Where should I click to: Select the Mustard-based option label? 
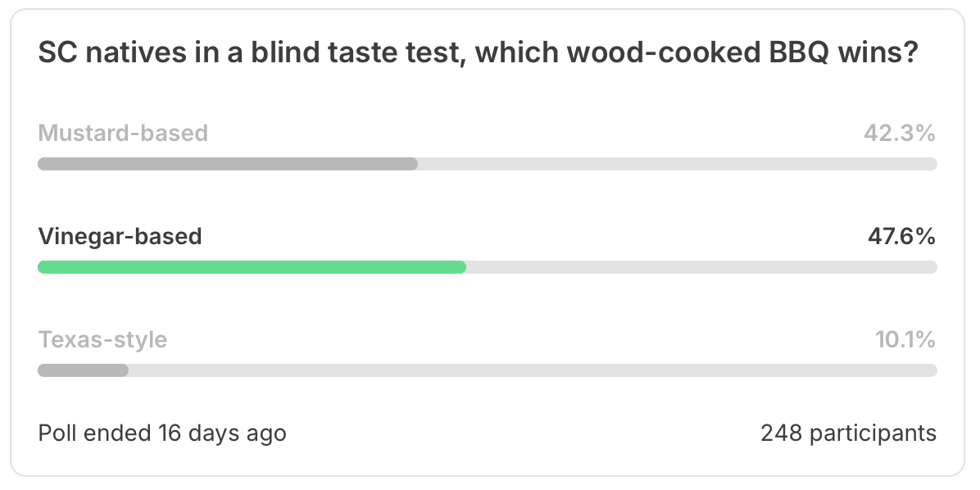pyautogui.click(x=123, y=133)
